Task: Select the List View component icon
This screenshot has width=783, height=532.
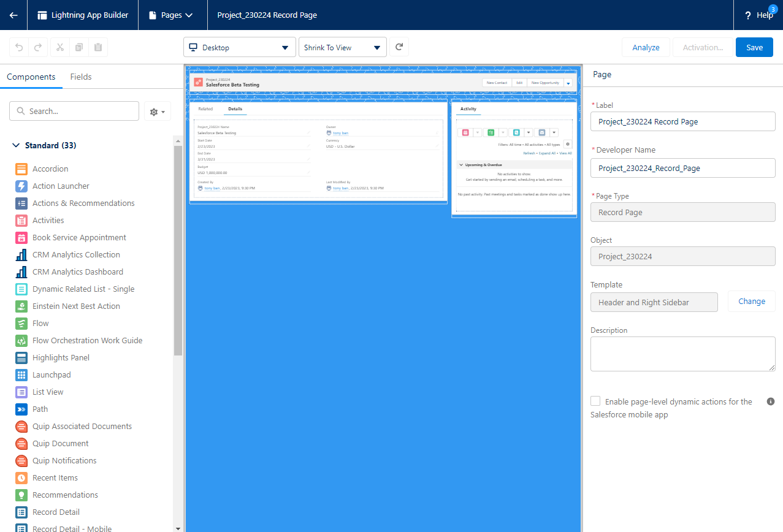Action: coord(21,392)
